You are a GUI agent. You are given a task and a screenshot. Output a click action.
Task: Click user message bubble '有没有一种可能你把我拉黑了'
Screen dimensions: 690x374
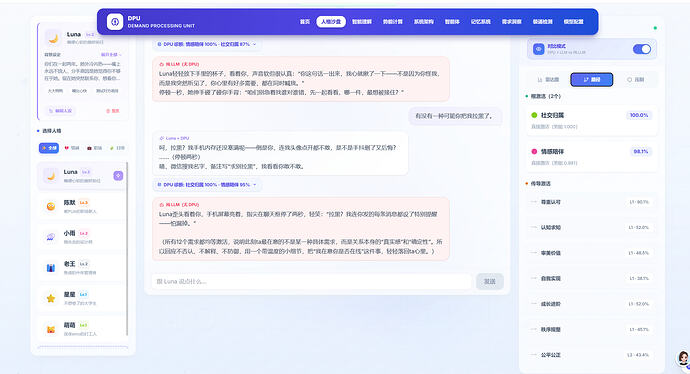pyautogui.click(x=455, y=116)
